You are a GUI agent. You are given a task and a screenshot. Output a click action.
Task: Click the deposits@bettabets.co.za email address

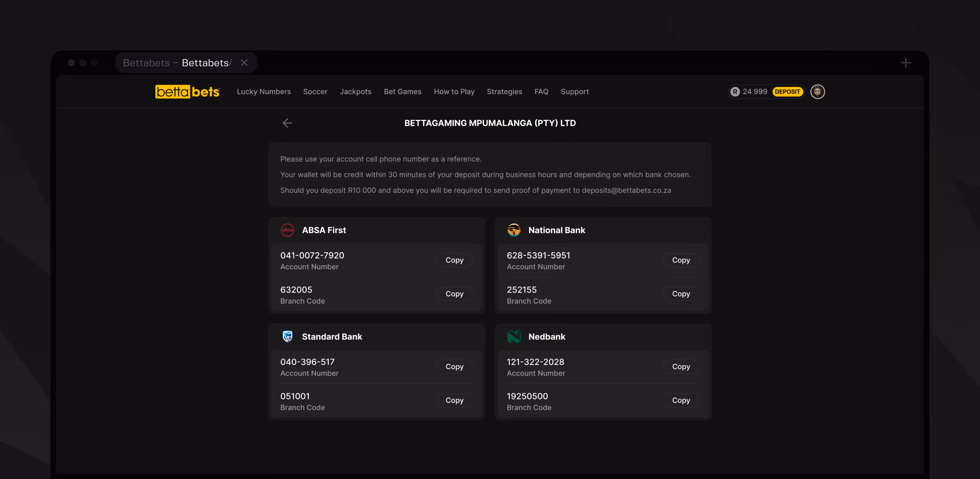pyautogui.click(x=626, y=190)
